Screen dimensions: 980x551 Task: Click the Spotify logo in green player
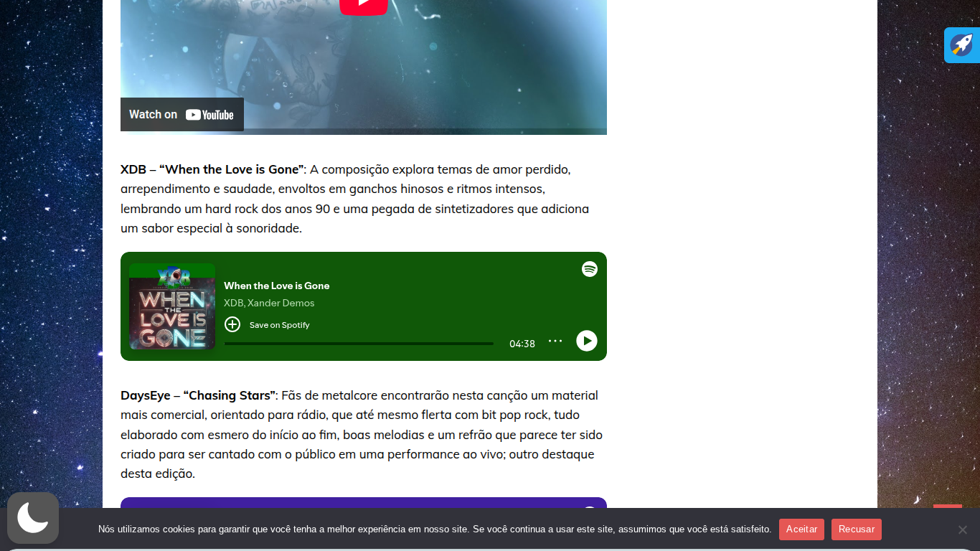[589, 269]
